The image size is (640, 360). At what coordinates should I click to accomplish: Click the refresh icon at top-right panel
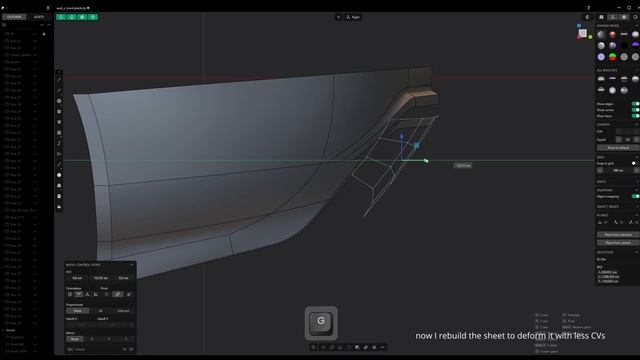(636, 17)
